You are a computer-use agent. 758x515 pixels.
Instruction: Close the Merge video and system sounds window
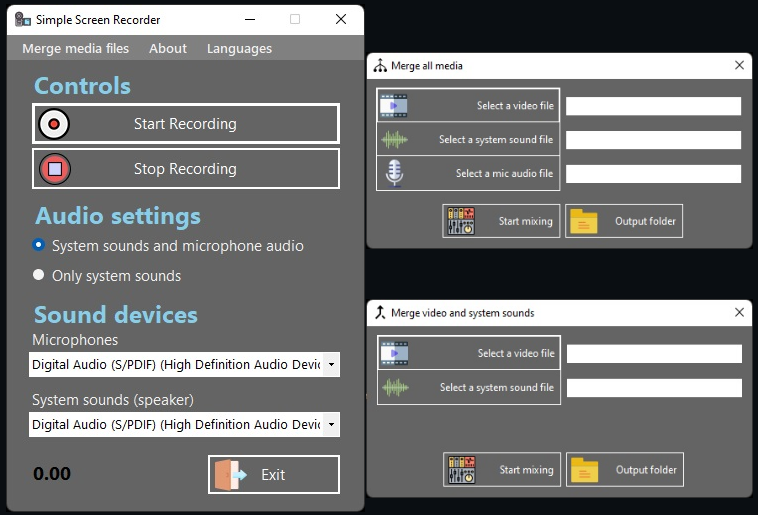click(x=739, y=312)
